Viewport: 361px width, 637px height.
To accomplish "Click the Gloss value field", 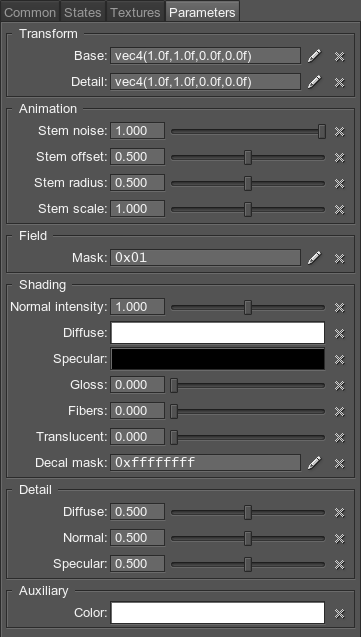I will [137, 385].
